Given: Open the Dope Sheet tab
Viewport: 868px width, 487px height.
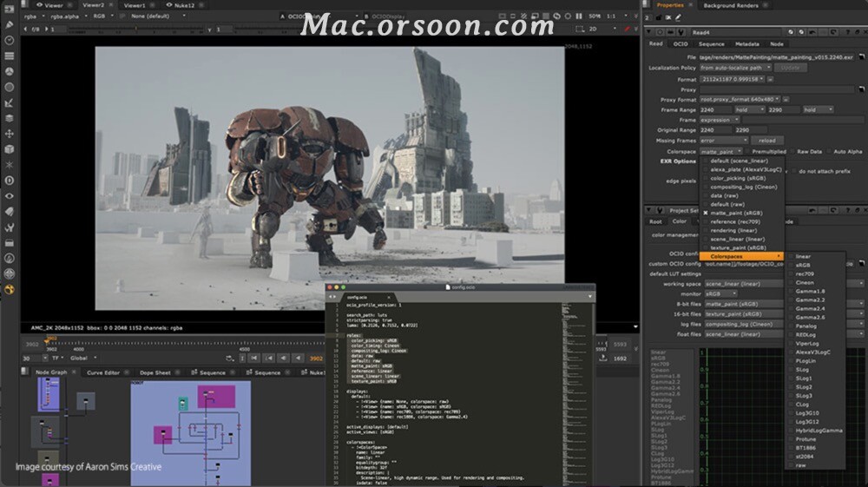Looking at the screenshot, I should click(155, 372).
